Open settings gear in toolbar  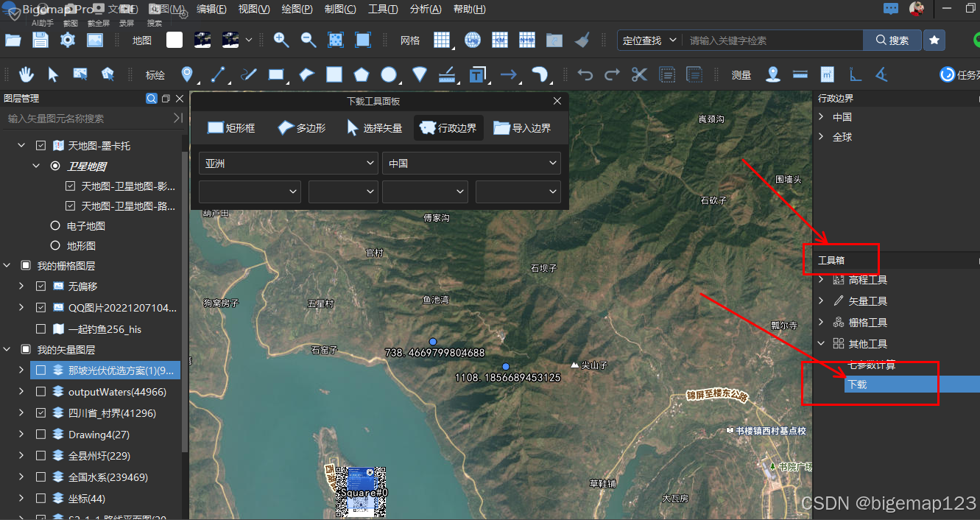coord(68,40)
